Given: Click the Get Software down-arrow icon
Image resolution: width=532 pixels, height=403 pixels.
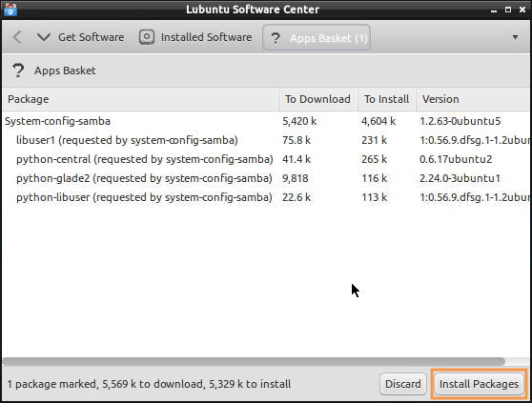Looking at the screenshot, I should pyautogui.click(x=44, y=37).
